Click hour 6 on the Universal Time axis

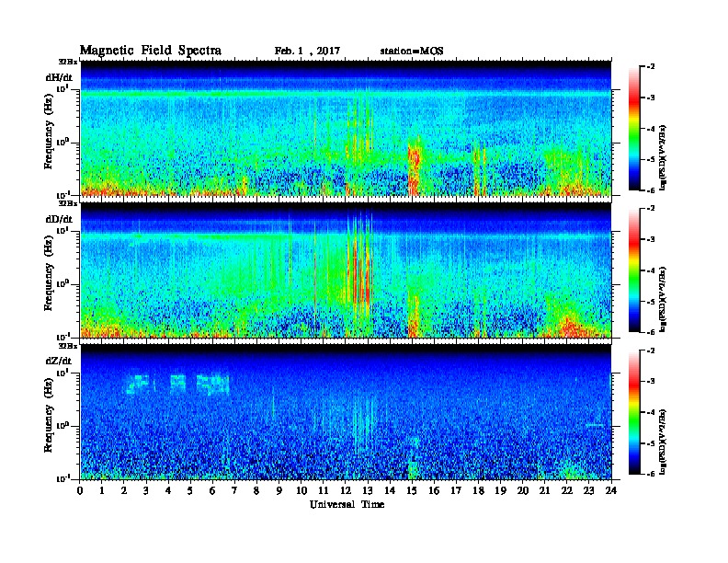pos(212,490)
